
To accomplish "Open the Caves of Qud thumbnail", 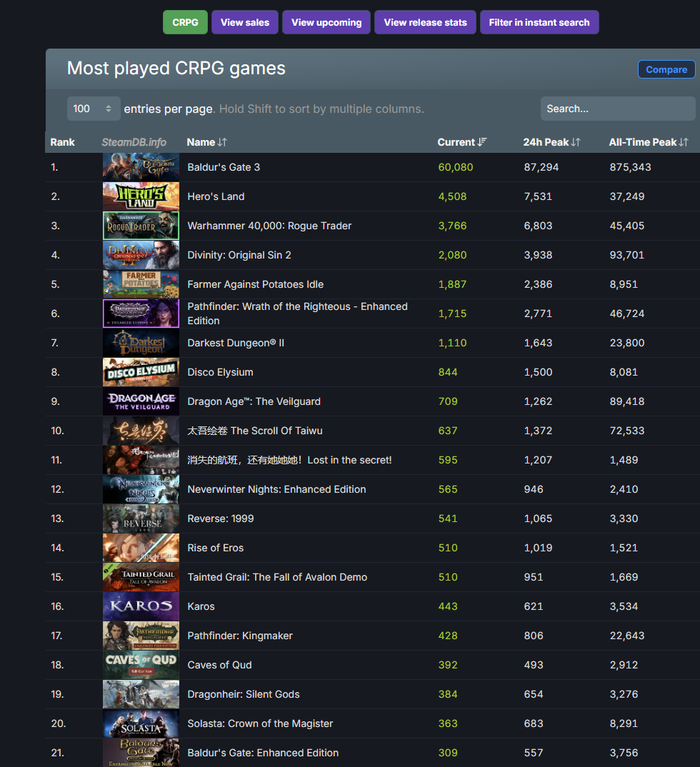I will [x=141, y=666].
